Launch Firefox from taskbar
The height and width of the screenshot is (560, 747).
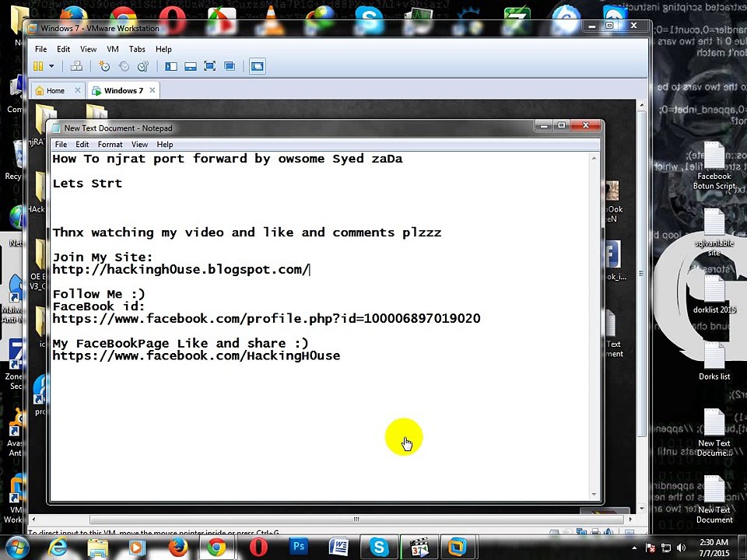click(177, 547)
